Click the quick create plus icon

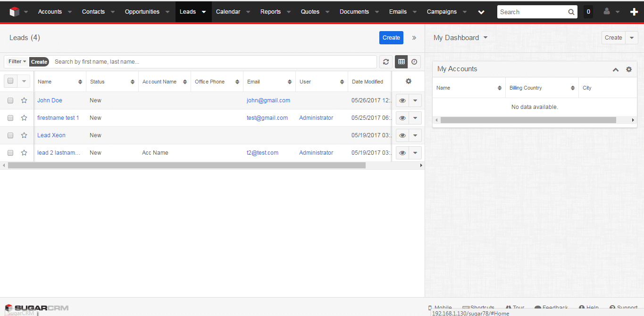click(634, 12)
